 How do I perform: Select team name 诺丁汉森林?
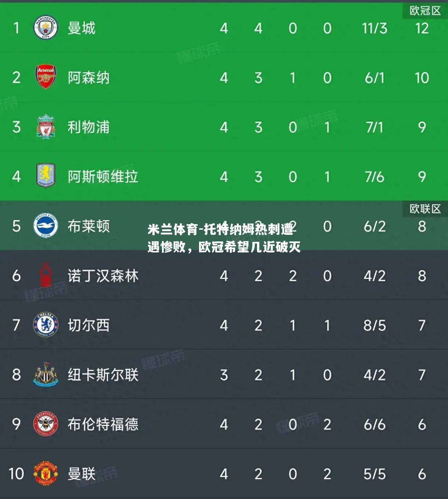pyautogui.click(x=103, y=276)
